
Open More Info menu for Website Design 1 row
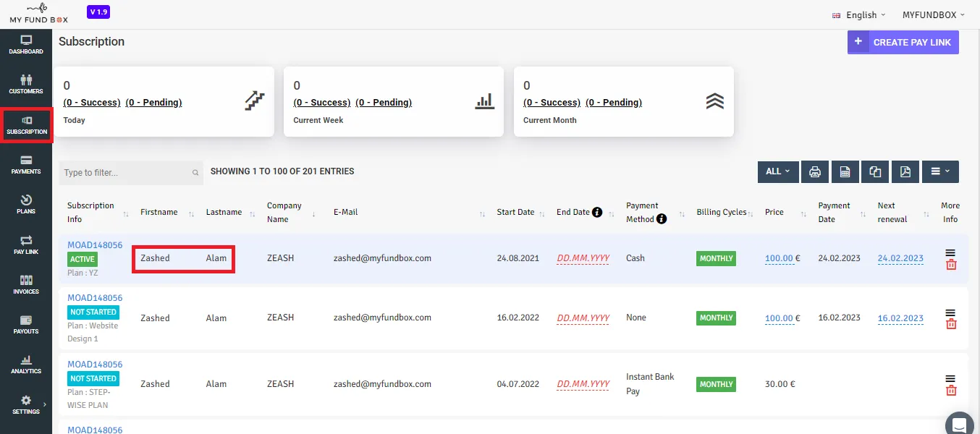[950, 312]
